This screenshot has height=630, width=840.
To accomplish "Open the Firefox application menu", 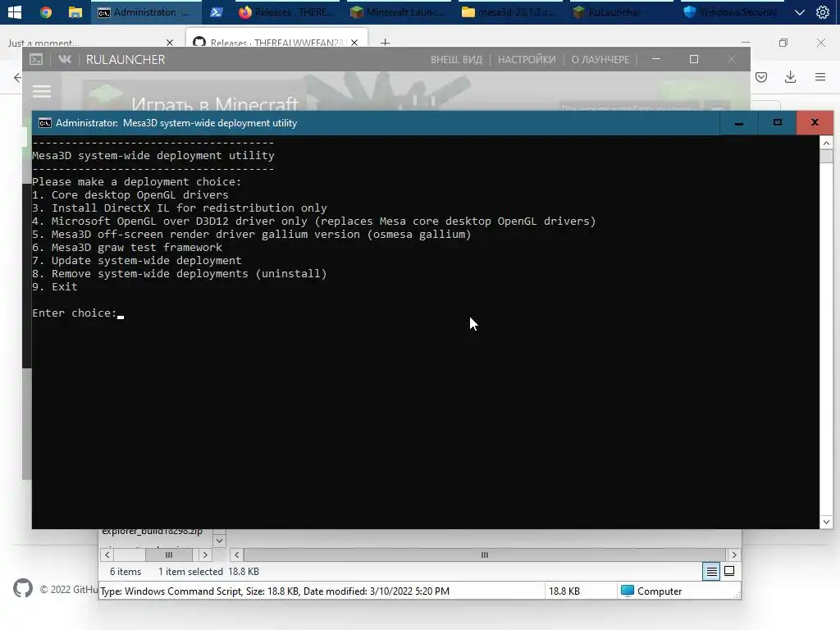I will [820, 77].
